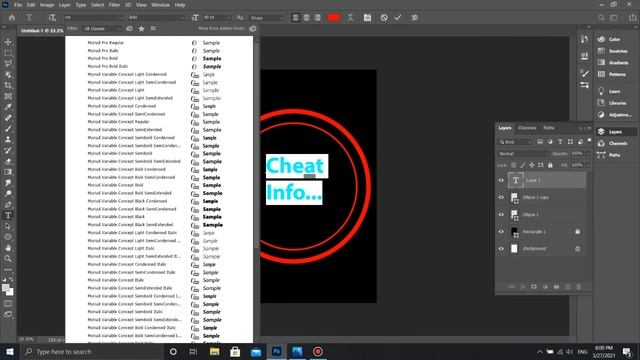Open the Gradients panel button
The height and width of the screenshot is (360, 640).
click(x=613, y=62)
